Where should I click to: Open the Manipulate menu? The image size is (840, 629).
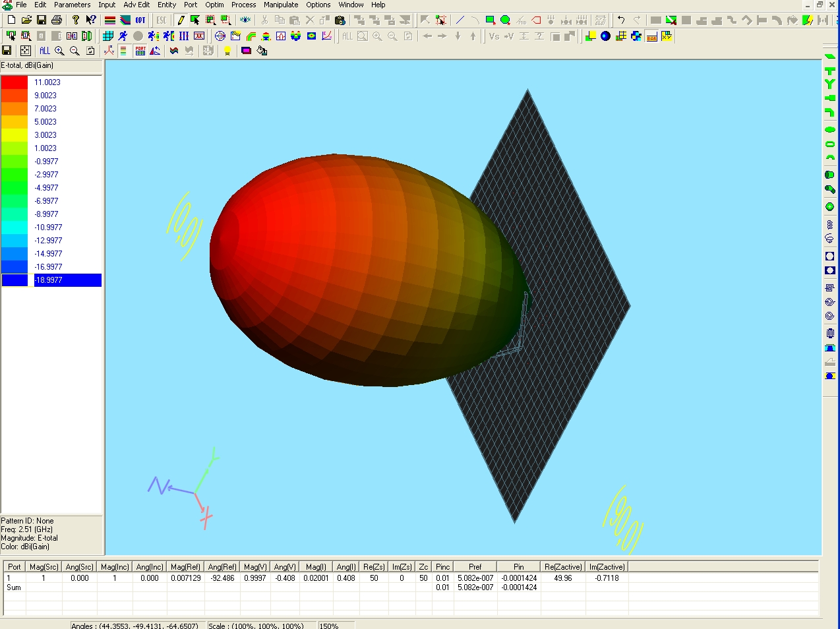(x=281, y=5)
